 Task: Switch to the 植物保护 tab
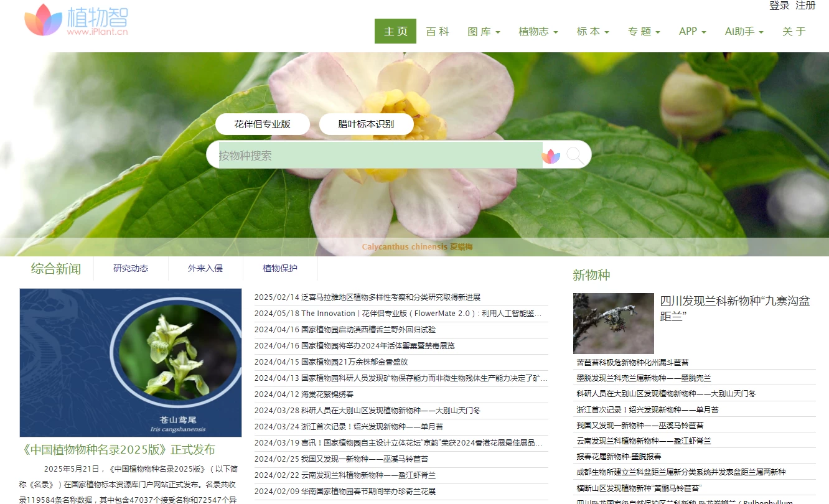[x=279, y=268]
